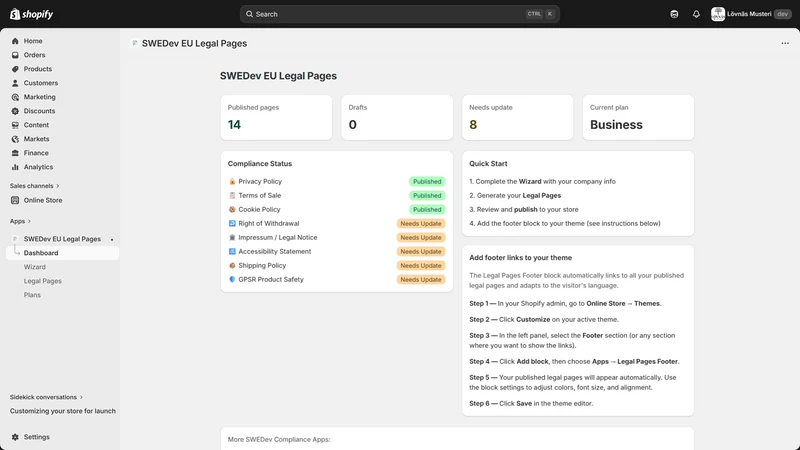Click the pin dot next to SWEDev EU Legal Pages
This screenshot has height=450, width=800.
click(112, 239)
